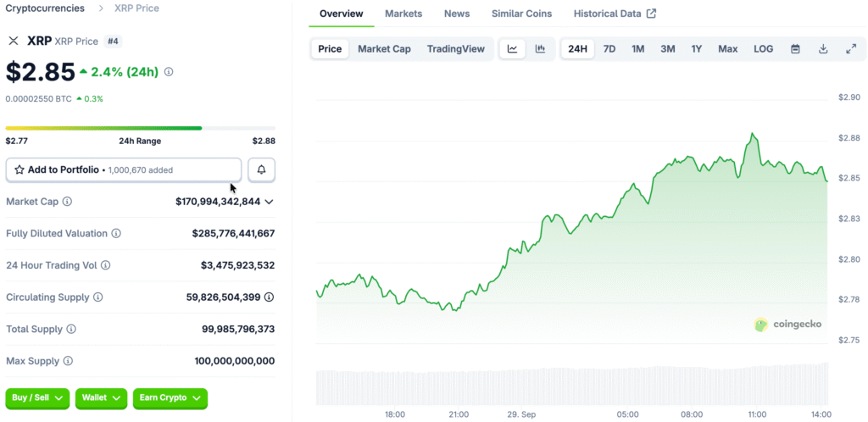The width and height of the screenshot is (868, 422).
Task: Click the #4 rank badge
Action: point(113,41)
